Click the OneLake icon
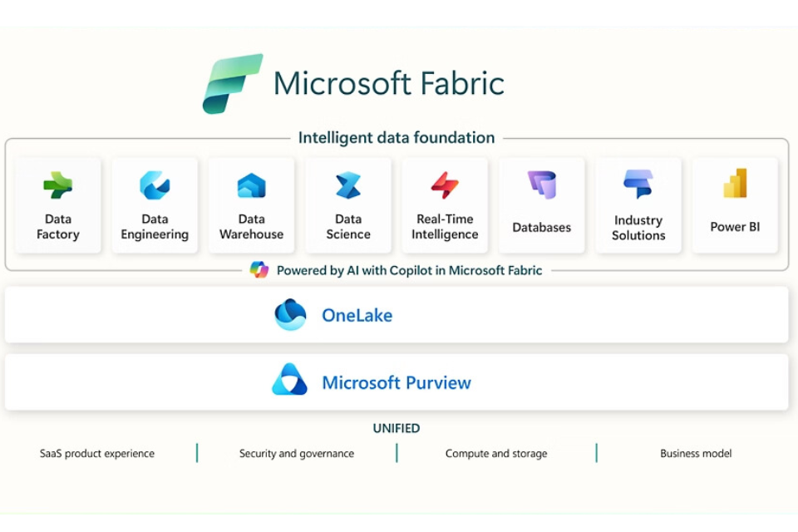 (291, 315)
